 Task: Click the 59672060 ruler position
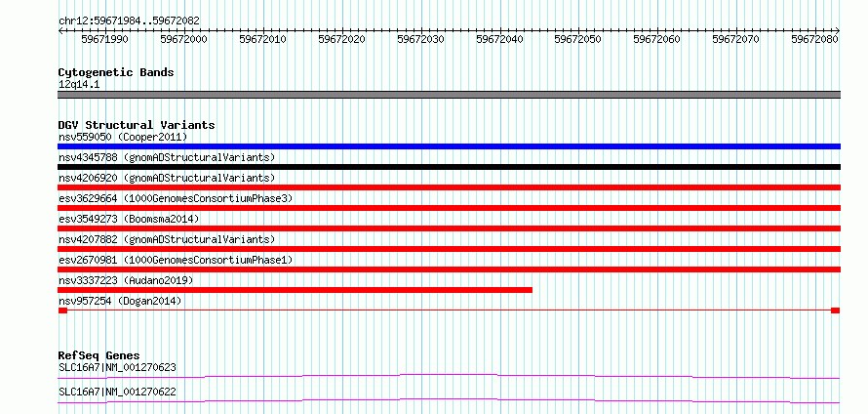tap(657, 39)
